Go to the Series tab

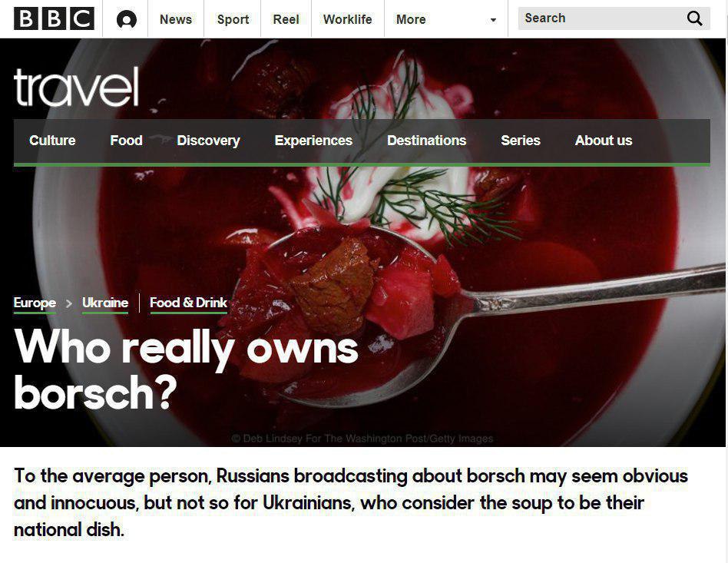point(521,141)
